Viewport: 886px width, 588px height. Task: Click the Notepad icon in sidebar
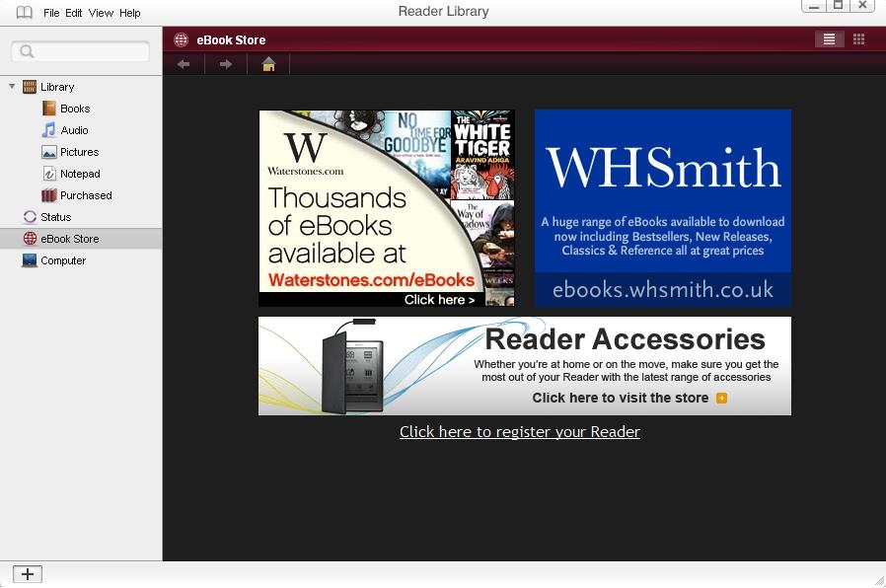click(49, 174)
